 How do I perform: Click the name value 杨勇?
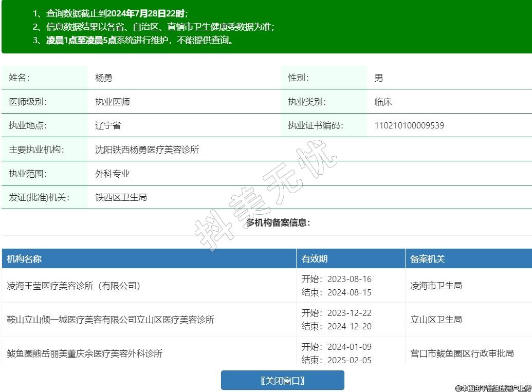coord(103,78)
